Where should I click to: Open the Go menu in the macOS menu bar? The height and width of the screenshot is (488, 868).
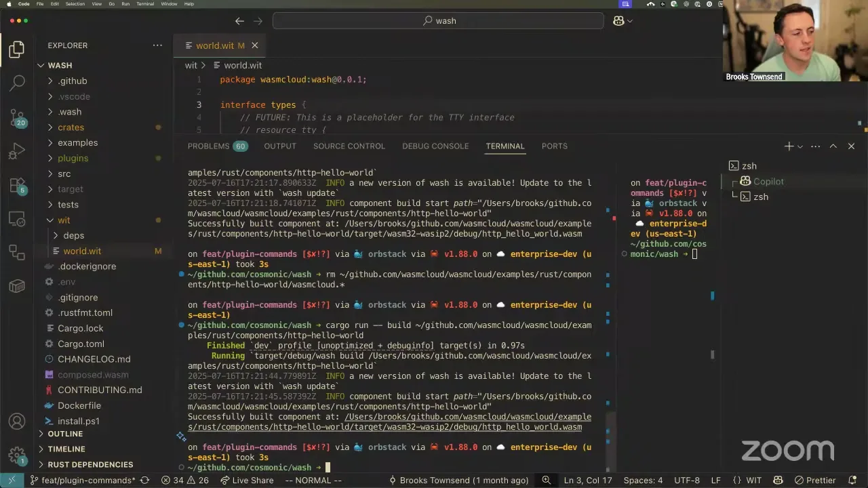[x=112, y=4]
